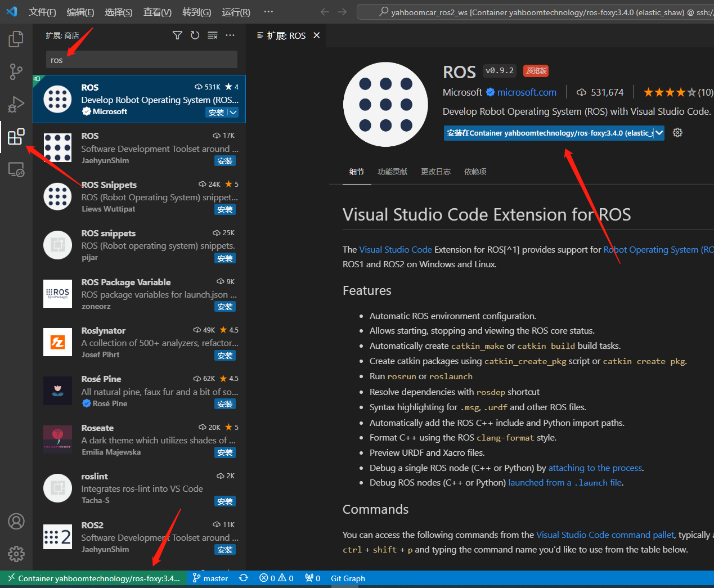The width and height of the screenshot is (714, 588).
Task: Refresh the extensions list
Action: [x=195, y=35]
